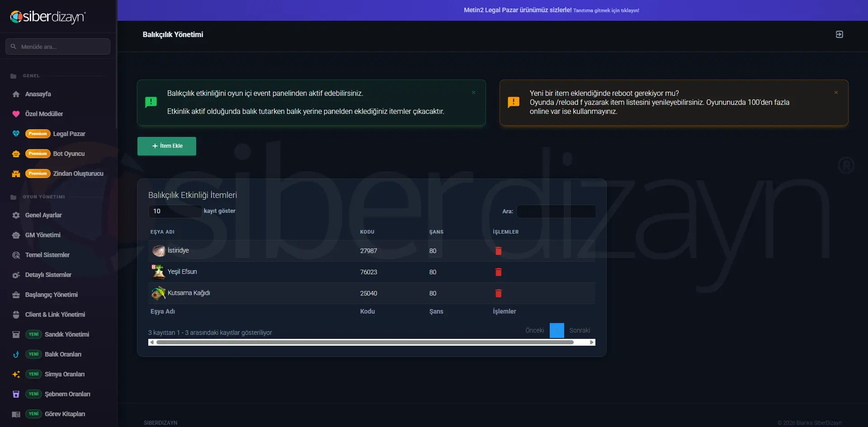
Task: Open Özel Modüller heart icon
Action: coord(16,114)
